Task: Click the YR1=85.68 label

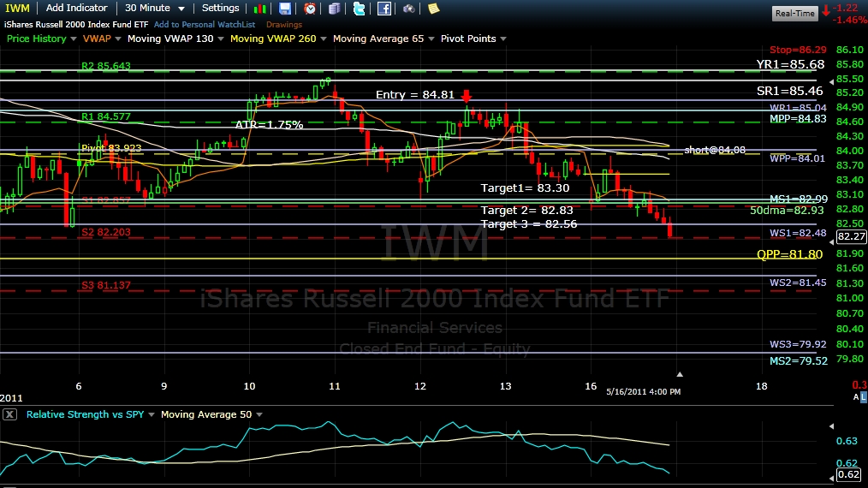Action: 790,64
